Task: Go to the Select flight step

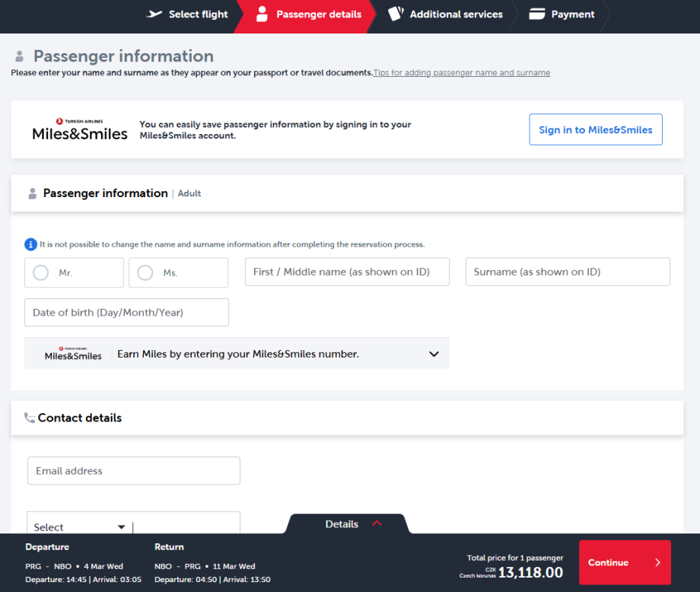Action: [x=198, y=14]
